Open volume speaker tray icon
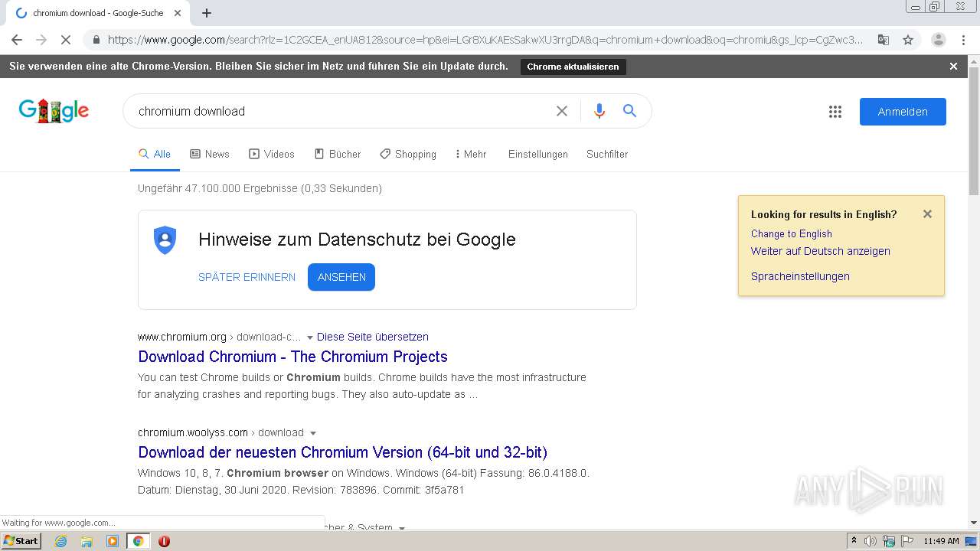The image size is (980, 551). coord(871,541)
